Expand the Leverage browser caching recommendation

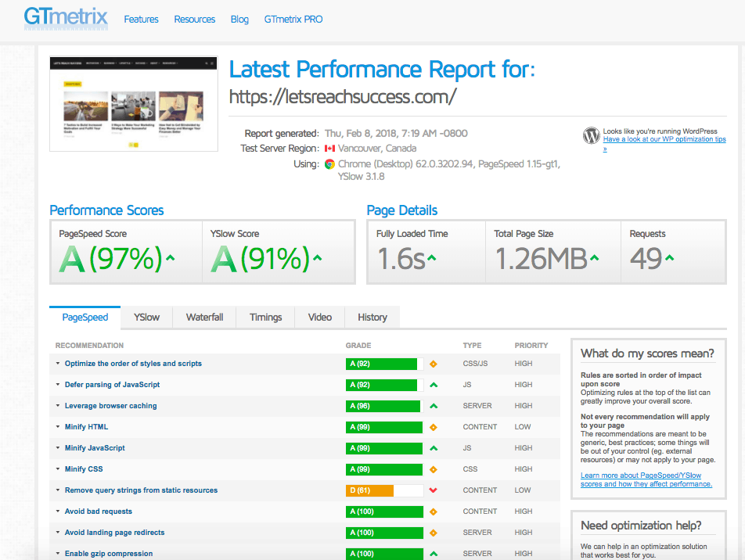click(110, 406)
